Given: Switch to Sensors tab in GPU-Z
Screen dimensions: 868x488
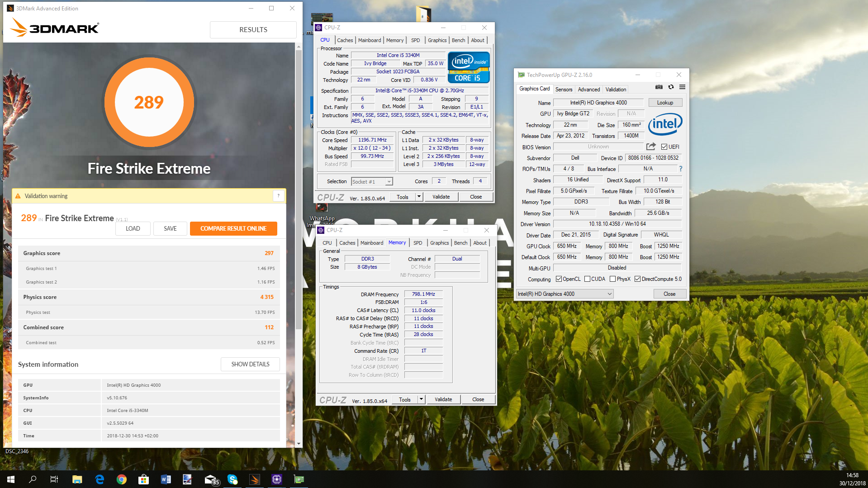Looking at the screenshot, I should coord(564,90).
